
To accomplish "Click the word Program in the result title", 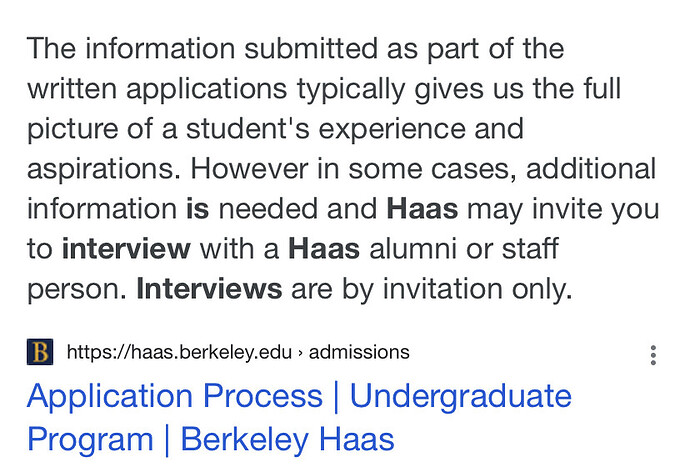I will pyautogui.click(x=90, y=440).
